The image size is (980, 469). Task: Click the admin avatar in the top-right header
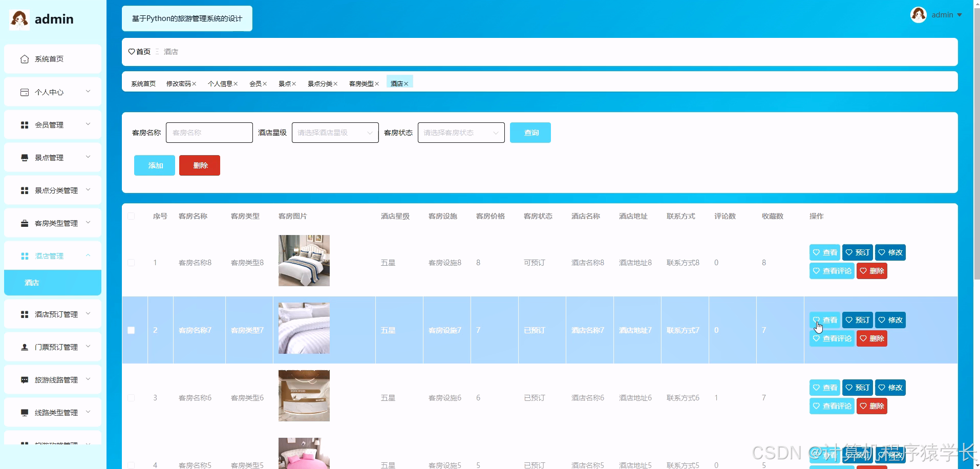click(918, 15)
